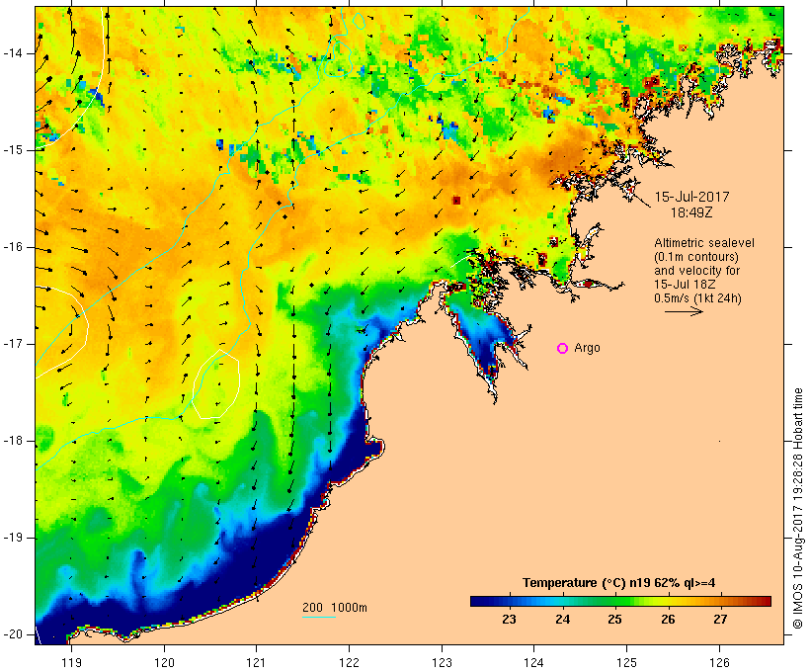Click the magenta Argo float marker

pyautogui.click(x=563, y=349)
